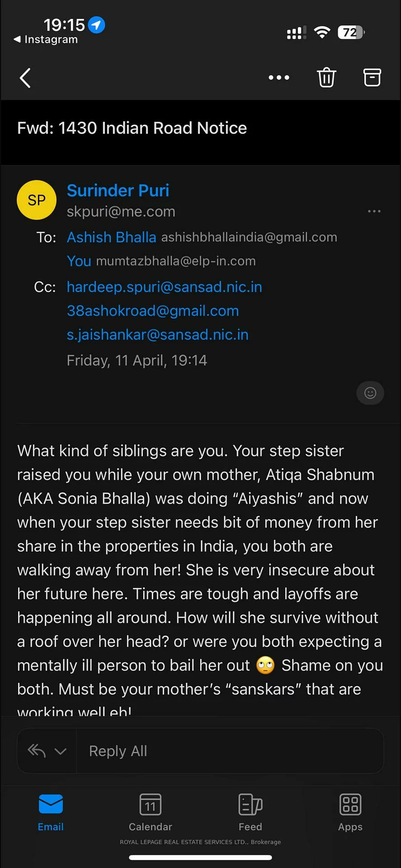This screenshot has width=401, height=868.
Task: Open sender Surinder Puri's name link
Action: click(x=118, y=190)
